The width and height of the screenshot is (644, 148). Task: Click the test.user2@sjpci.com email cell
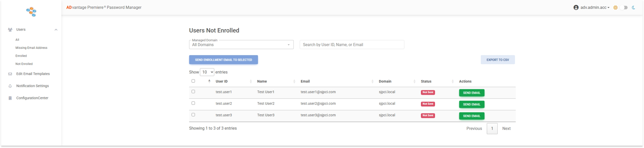(318, 104)
